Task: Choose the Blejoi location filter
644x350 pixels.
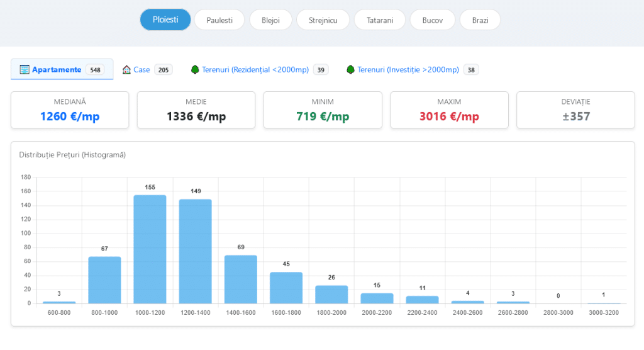Action: 270,20
